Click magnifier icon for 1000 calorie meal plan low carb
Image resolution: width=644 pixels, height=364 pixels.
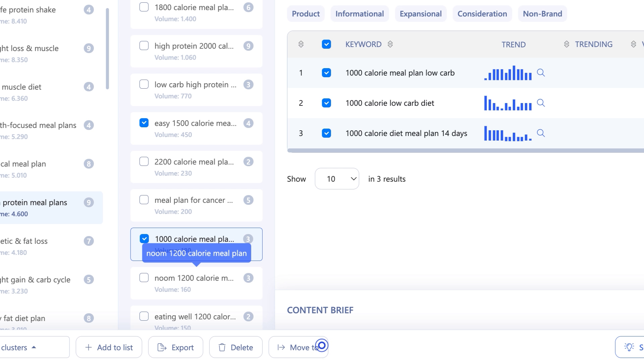(x=541, y=73)
